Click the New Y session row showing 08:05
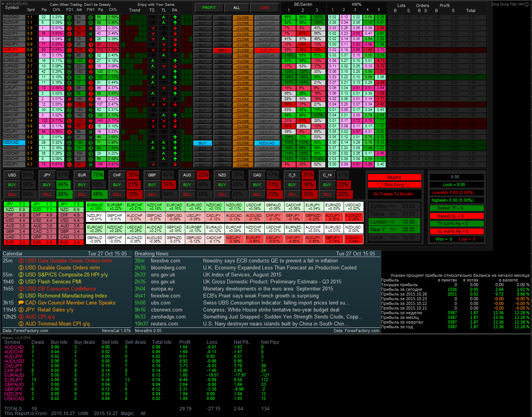Image resolution: width=532 pixels, height=417 pixels. tap(393, 230)
